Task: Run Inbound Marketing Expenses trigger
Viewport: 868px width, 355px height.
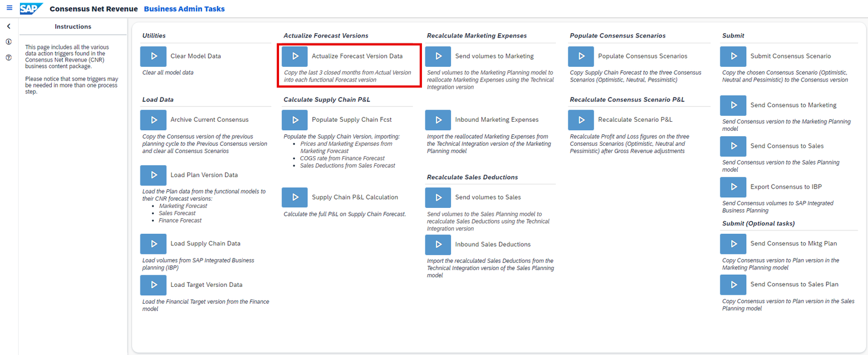Action: coord(438,120)
